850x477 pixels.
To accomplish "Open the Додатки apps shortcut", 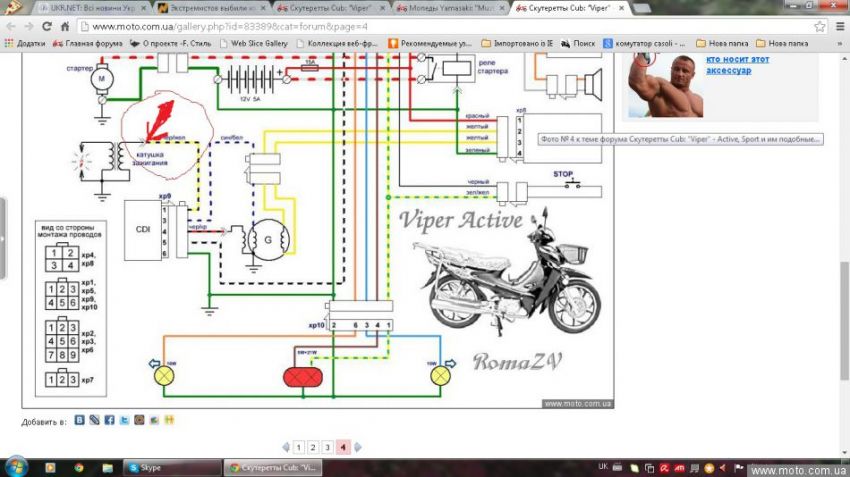I will point(25,43).
